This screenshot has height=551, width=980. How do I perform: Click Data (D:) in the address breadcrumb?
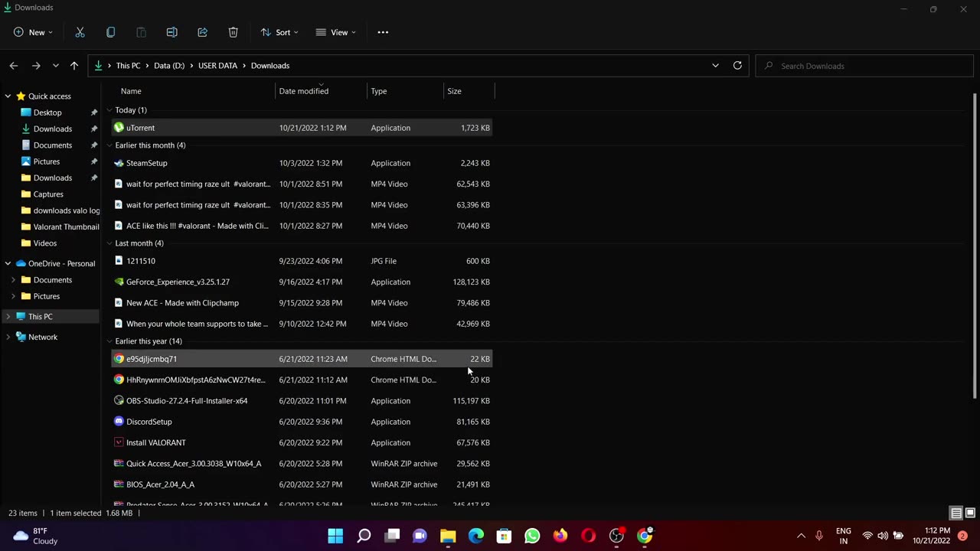click(x=169, y=66)
